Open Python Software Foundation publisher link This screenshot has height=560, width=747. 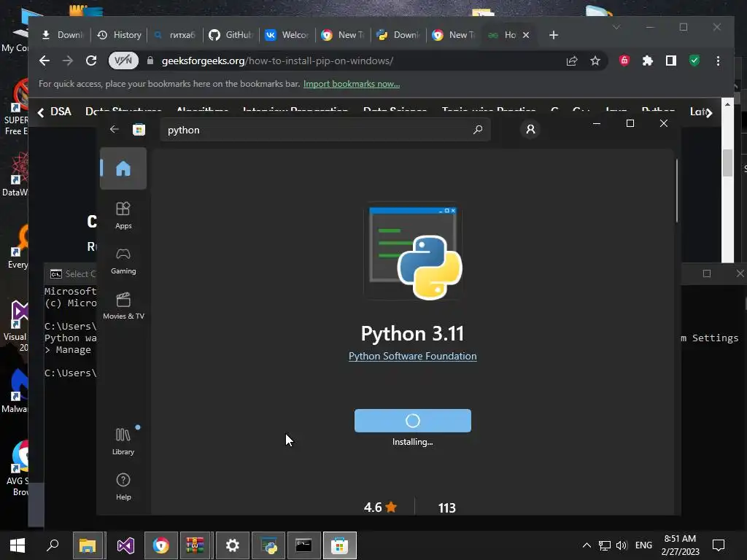click(413, 356)
